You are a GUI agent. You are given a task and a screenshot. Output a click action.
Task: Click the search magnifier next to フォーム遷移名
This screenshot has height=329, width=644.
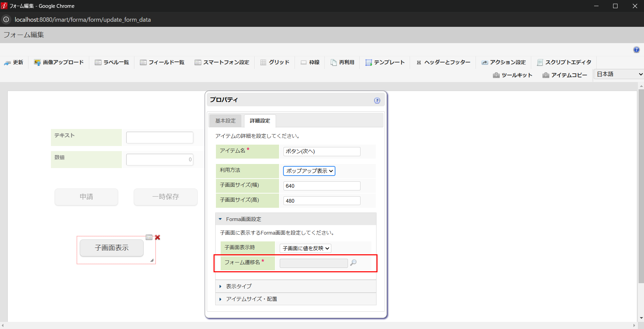354,263
